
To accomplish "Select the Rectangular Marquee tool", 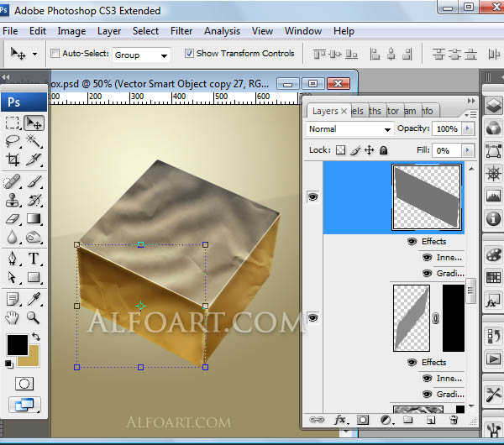I will [x=13, y=123].
